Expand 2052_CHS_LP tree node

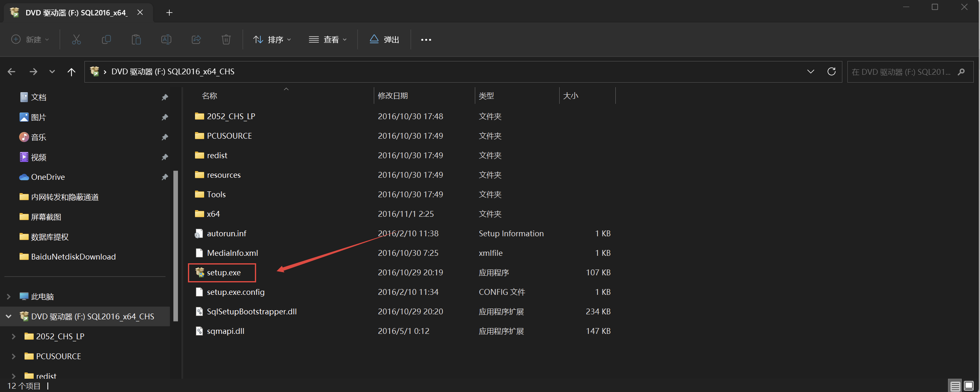[x=14, y=336]
